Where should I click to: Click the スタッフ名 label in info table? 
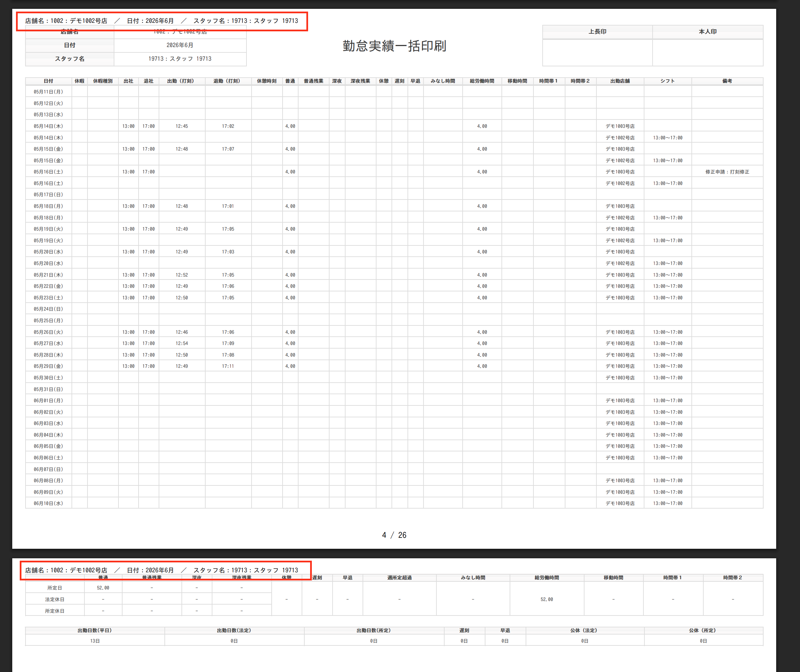coord(70,59)
